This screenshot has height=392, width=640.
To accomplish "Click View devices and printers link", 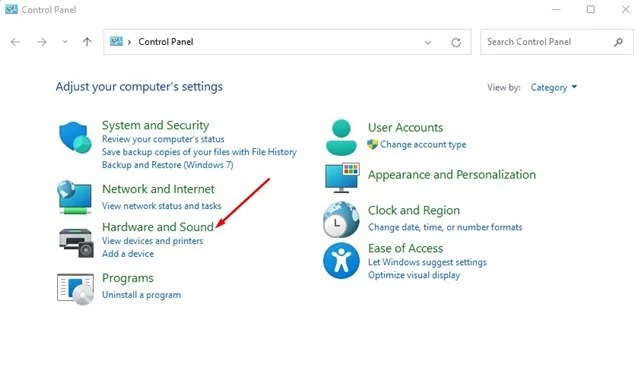I will (152, 241).
